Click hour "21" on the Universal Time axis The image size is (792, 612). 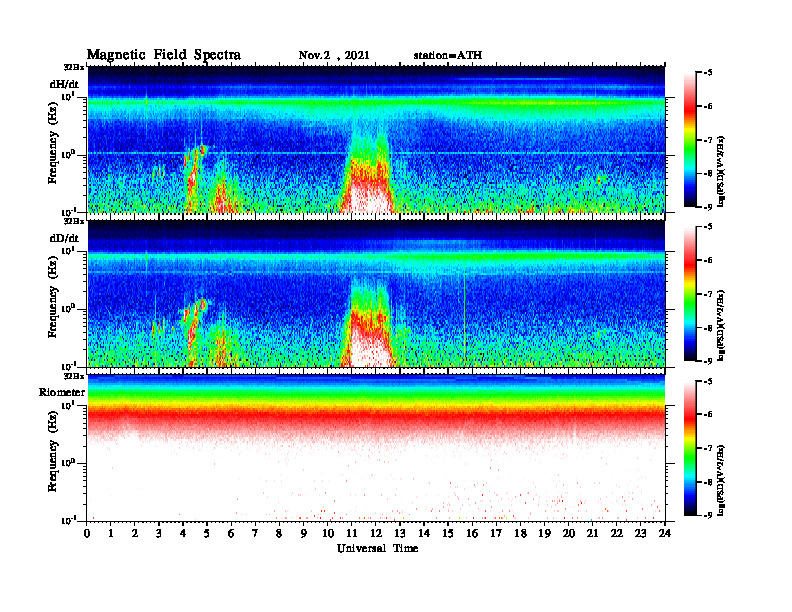[592, 533]
